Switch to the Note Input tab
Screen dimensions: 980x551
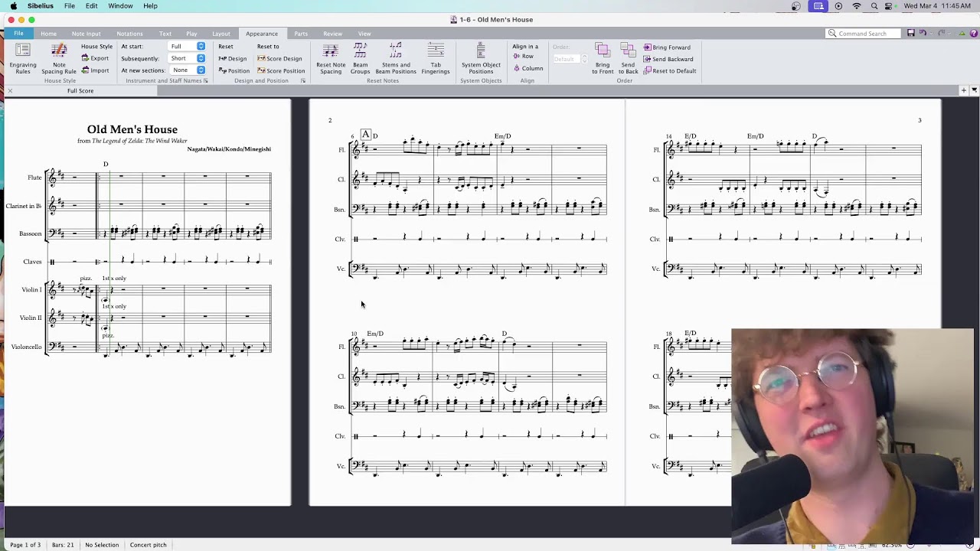coord(86,34)
